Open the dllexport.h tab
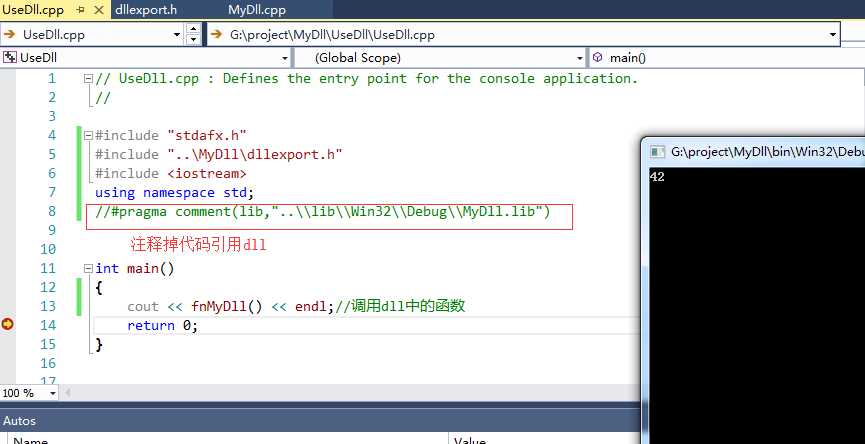The width and height of the screenshot is (865, 444). tap(146, 9)
